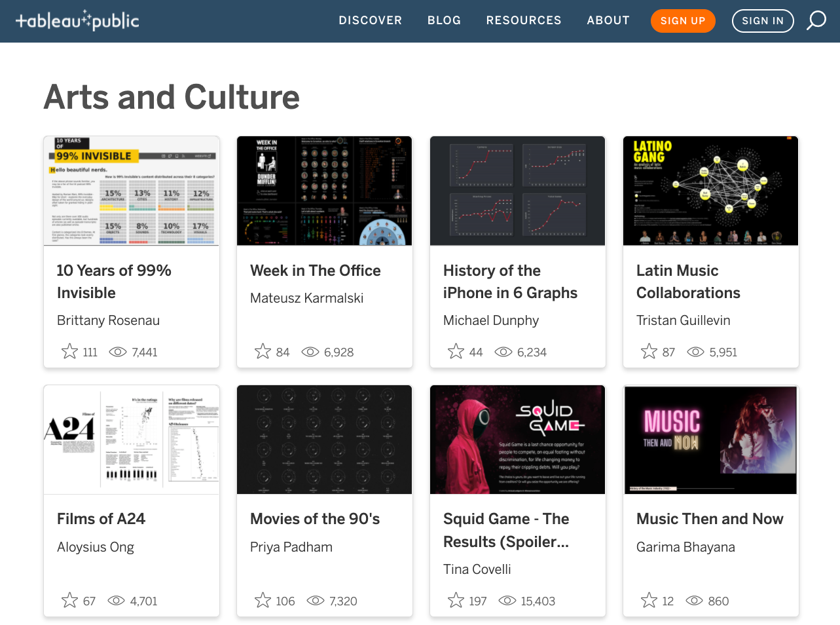View author Brittany Rosenau's profile

click(x=108, y=320)
